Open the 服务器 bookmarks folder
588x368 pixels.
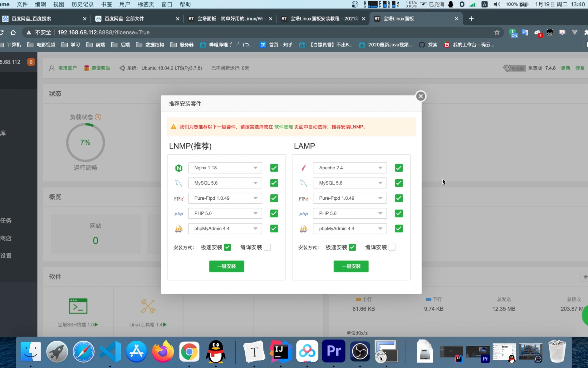[x=182, y=45]
